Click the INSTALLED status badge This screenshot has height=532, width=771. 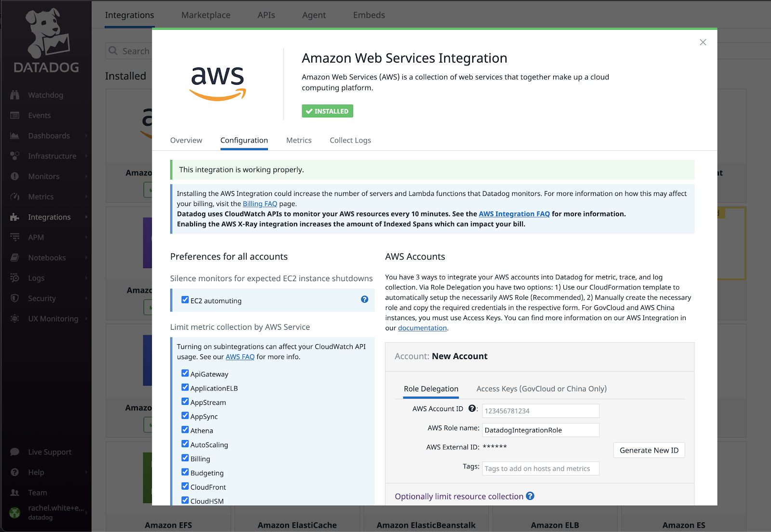click(327, 111)
